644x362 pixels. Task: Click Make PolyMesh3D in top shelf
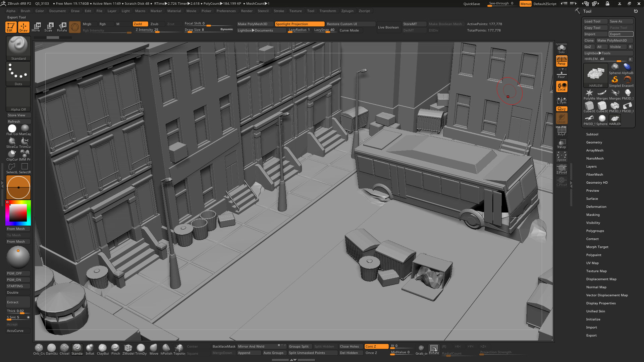(x=255, y=24)
